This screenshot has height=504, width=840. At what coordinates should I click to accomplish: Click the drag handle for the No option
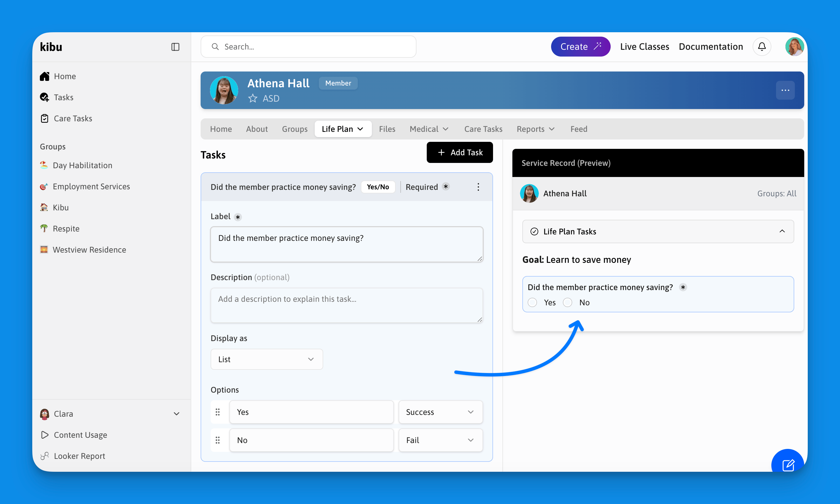click(218, 440)
